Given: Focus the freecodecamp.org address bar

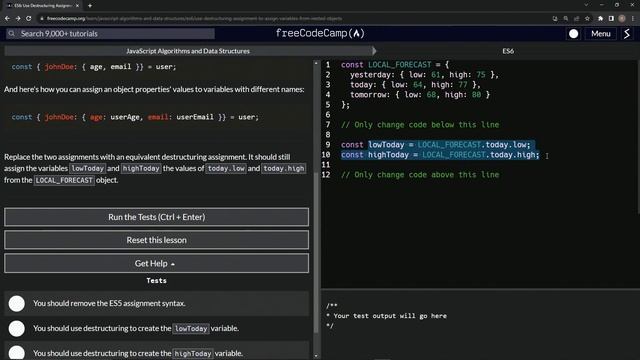Looking at the screenshot, I should click(x=194, y=18).
